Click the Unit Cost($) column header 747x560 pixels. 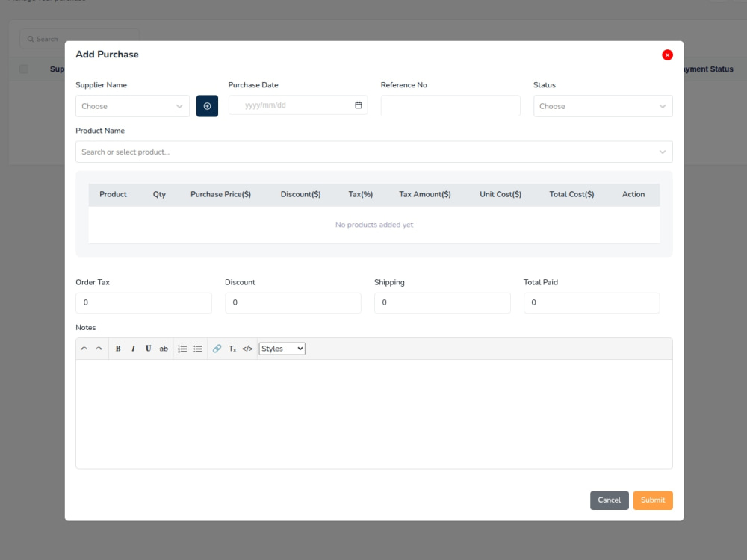pyautogui.click(x=500, y=194)
